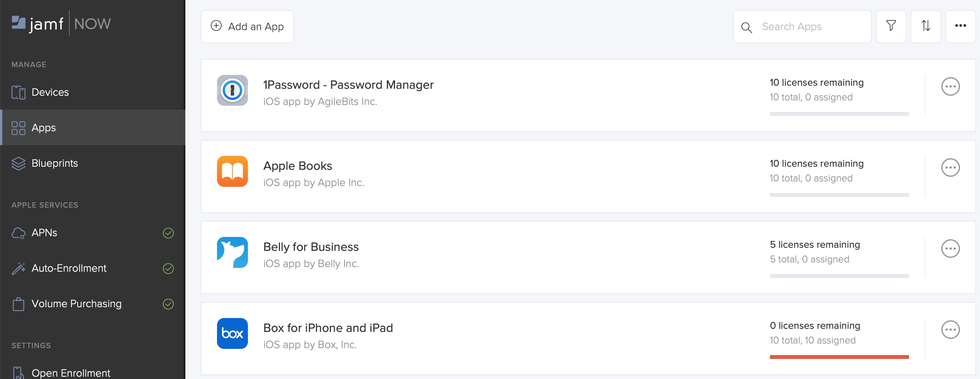Click the APNs cloud icon
This screenshot has width=980, height=379.
coord(18,233)
